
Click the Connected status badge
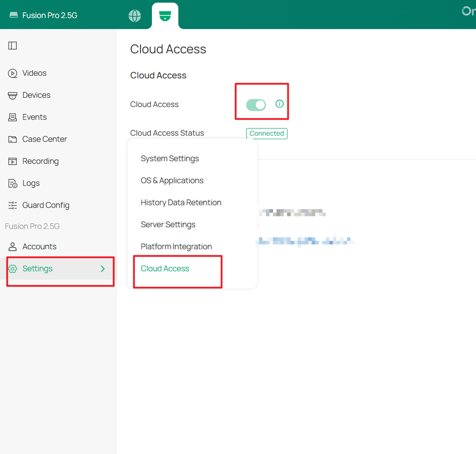[267, 133]
